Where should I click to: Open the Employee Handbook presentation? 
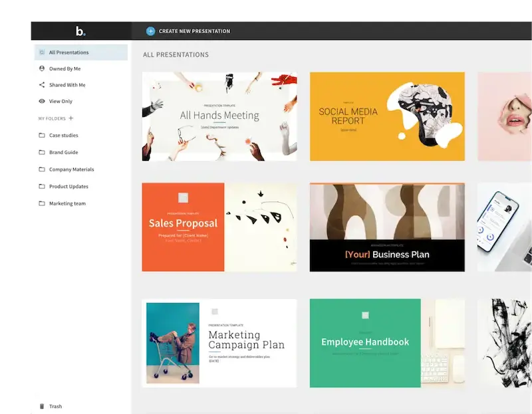click(x=387, y=342)
